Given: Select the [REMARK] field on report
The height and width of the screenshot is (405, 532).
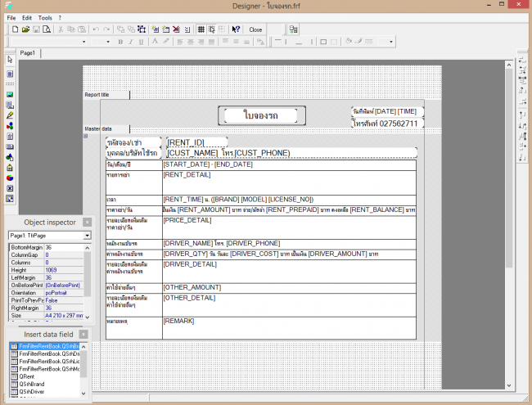Looking at the screenshot, I should (179, 321).
